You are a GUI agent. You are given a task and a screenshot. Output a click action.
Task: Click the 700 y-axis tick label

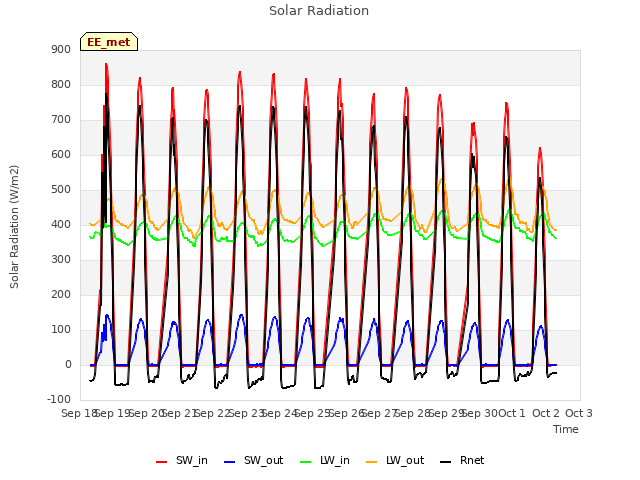61,120
